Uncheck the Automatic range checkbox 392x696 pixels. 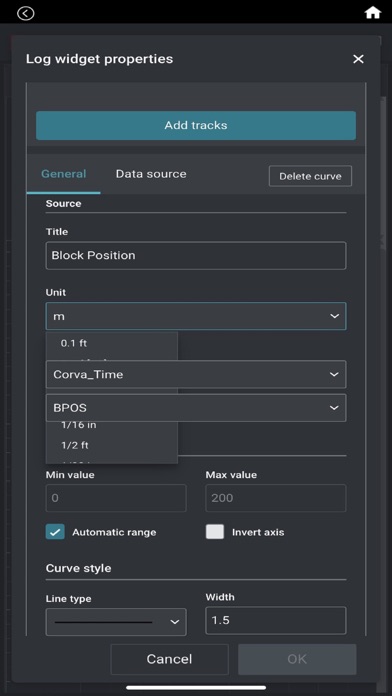pos(55,532)
